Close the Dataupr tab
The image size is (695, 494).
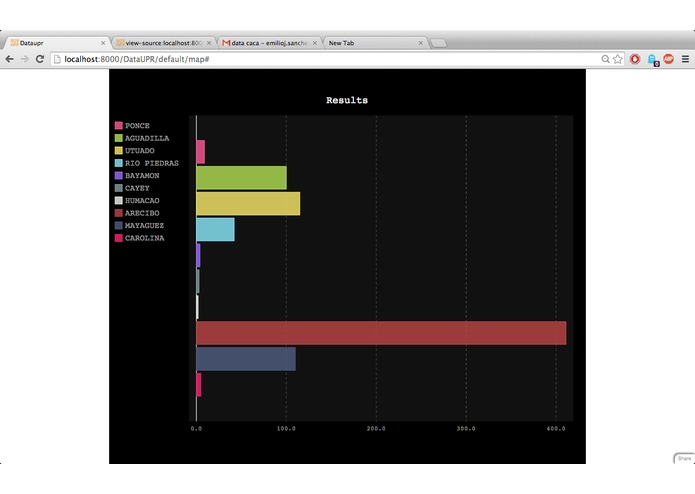click(x=103, y=43)
